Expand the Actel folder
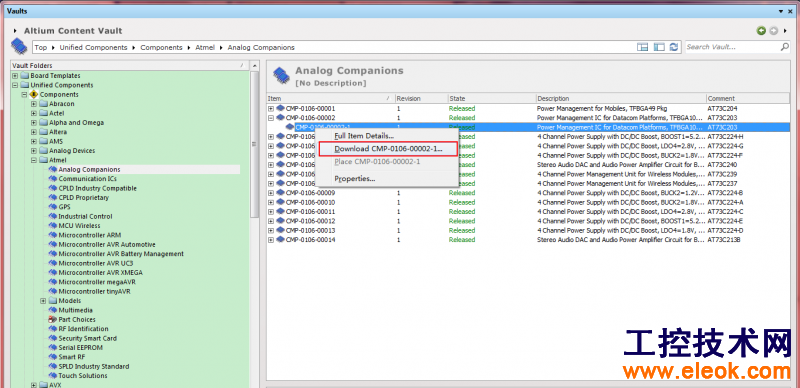The width and height of the screenshot is (800, 388). 34,113
